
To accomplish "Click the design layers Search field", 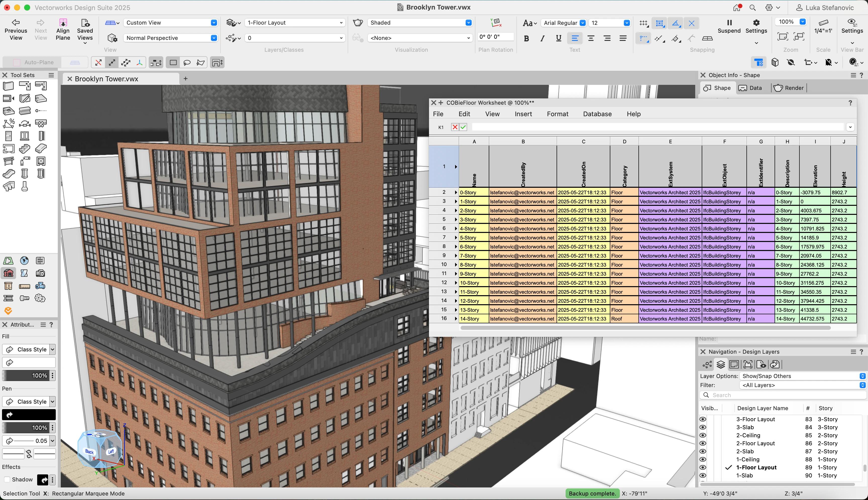I will 783,395.
